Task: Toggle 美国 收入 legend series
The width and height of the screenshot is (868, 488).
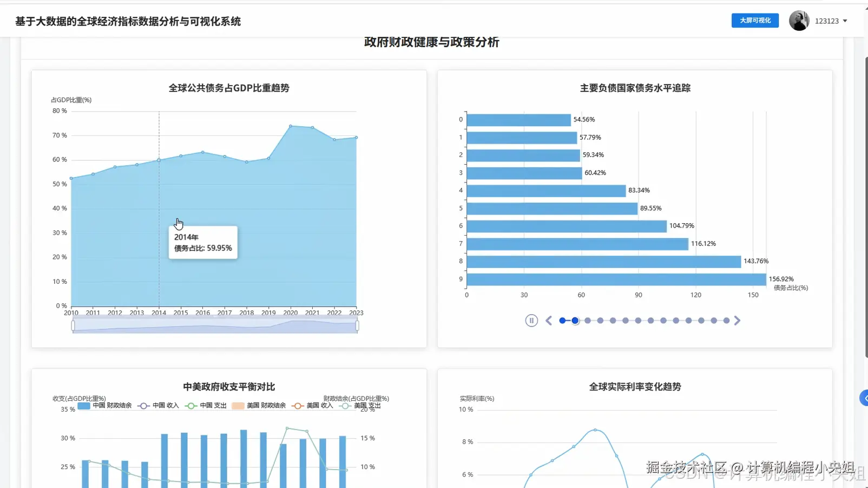Action: coord(312,405)
